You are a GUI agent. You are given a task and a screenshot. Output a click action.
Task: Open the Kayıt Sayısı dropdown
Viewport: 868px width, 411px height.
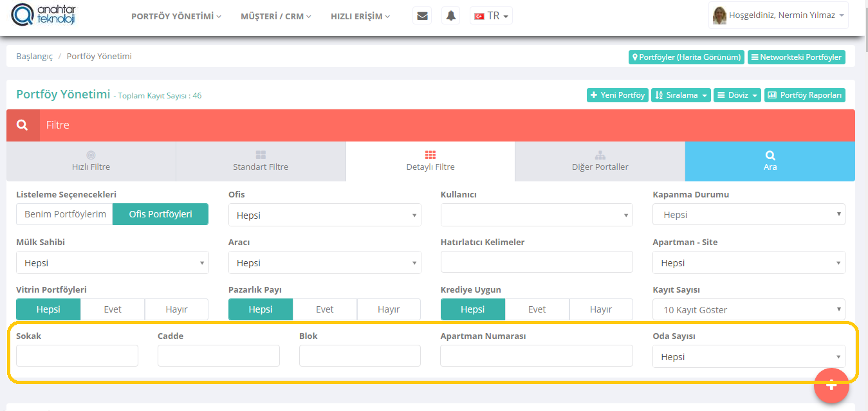(x=748, y=309)
